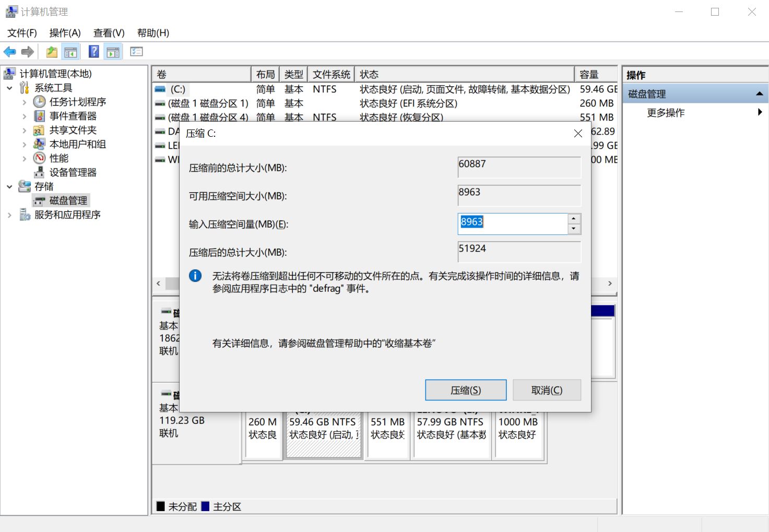Click the Forward navigation arrow icon
This screenshot has width=769, height=532.
click(26, 51)
